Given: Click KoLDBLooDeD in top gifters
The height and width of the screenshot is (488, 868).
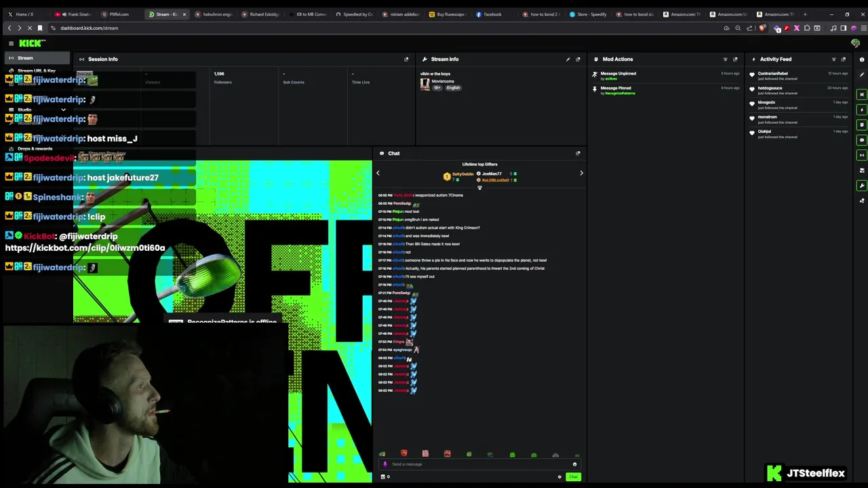Looking at the screenshot, I should point(495,180).
